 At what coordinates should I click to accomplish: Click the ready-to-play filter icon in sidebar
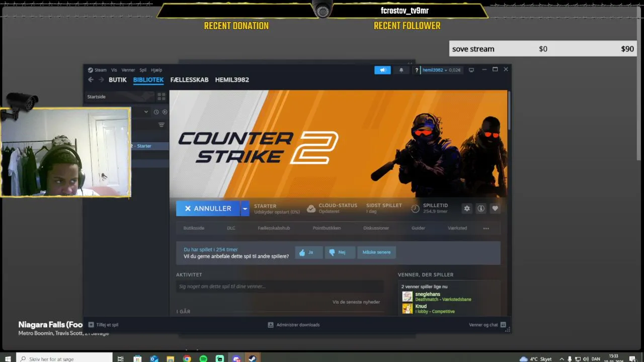point(165,112)
